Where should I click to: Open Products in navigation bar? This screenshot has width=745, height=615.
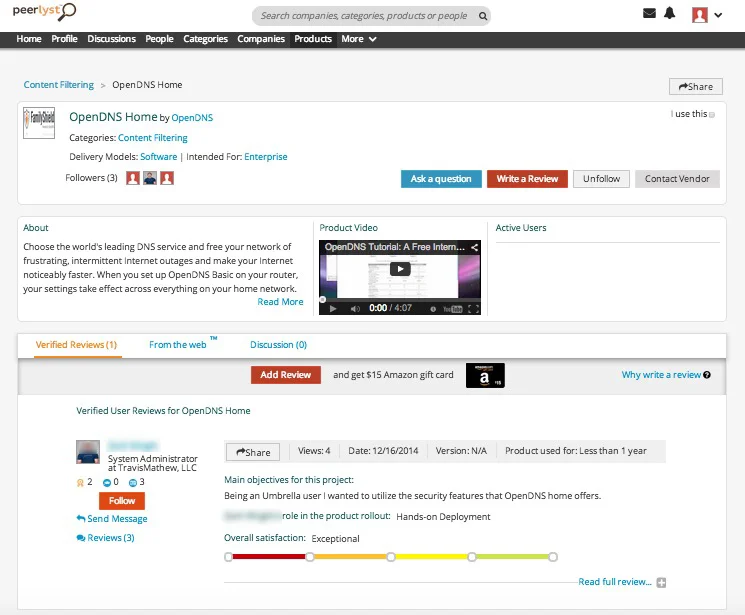tap(313, 39)
